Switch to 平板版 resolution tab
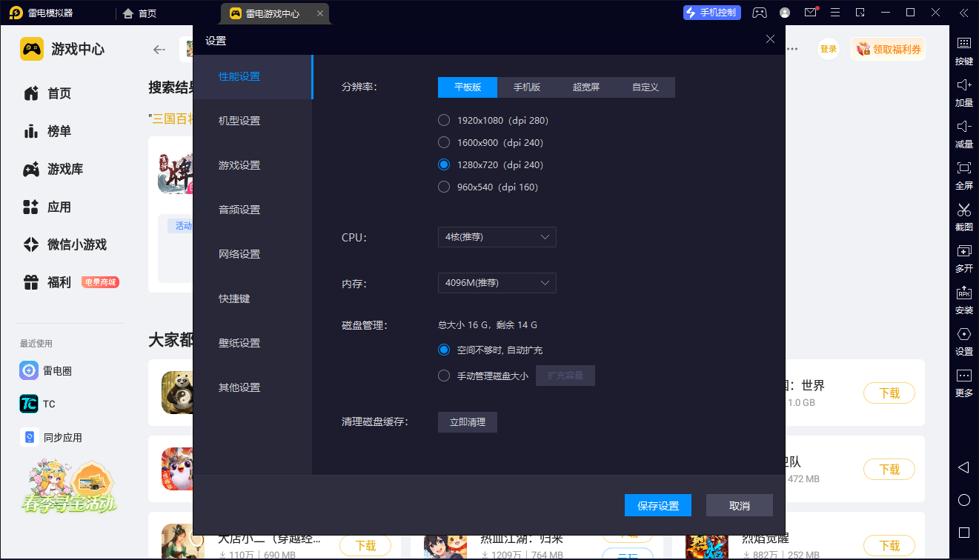Image resolution: width=979 pixels, height=560 pixels. pyautogui.click(x=468, y=87)
